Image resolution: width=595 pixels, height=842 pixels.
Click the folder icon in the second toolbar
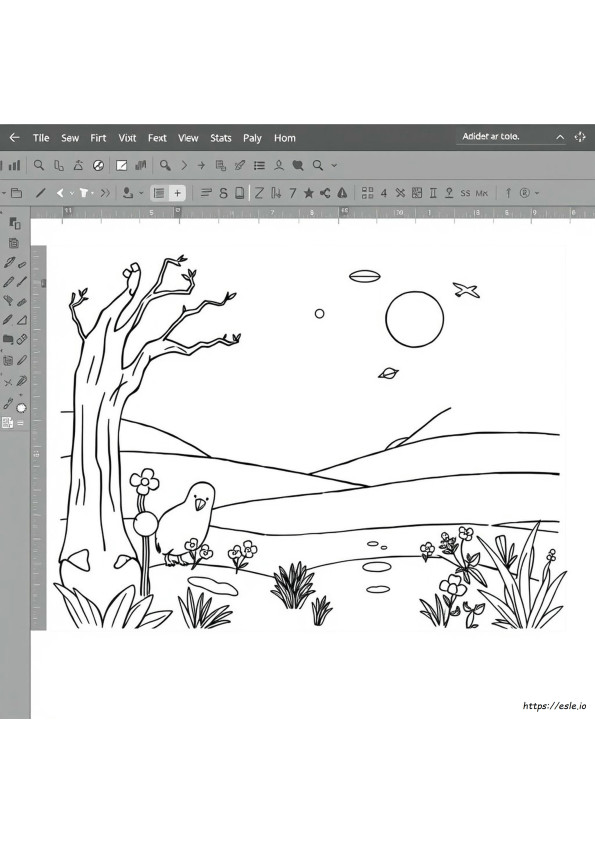pos(17,193)
